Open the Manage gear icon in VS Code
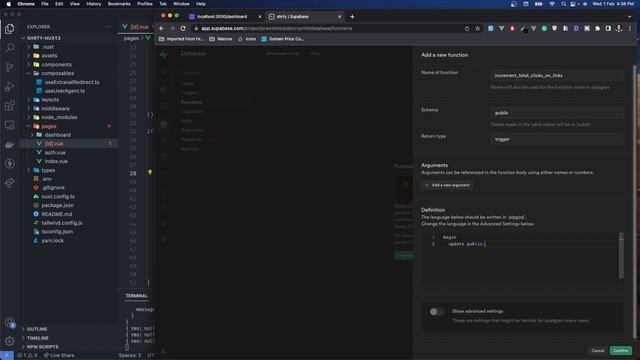 [x=9, y=341]
